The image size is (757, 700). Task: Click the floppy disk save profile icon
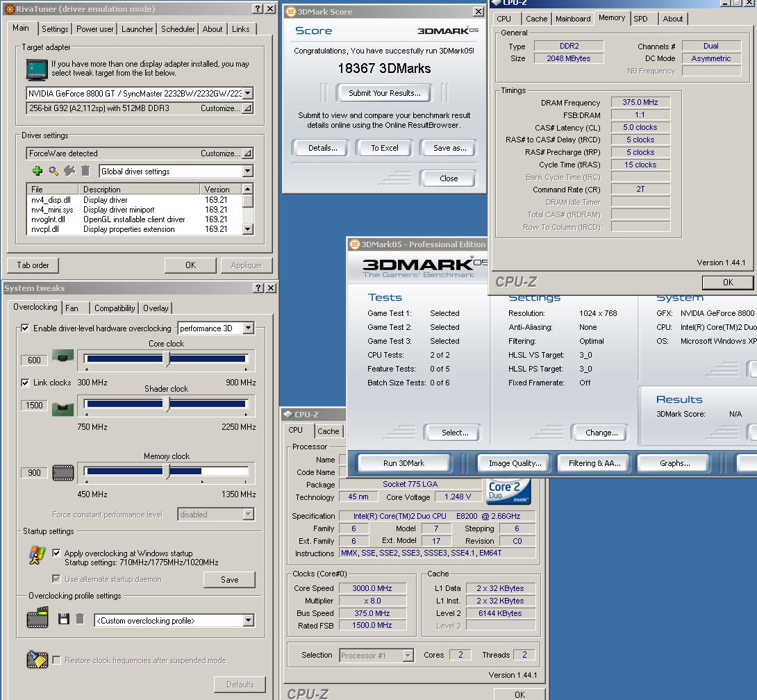coord(64,619)
